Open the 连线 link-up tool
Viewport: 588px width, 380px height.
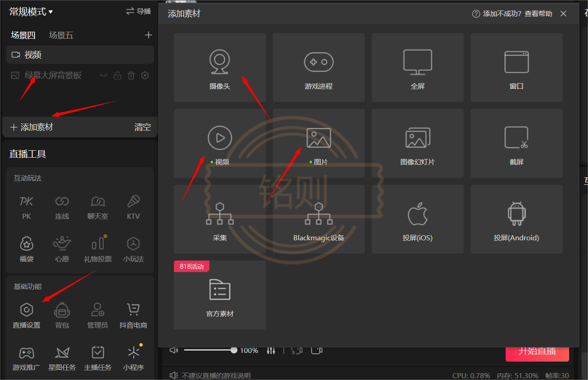click(x=62, y=207)
